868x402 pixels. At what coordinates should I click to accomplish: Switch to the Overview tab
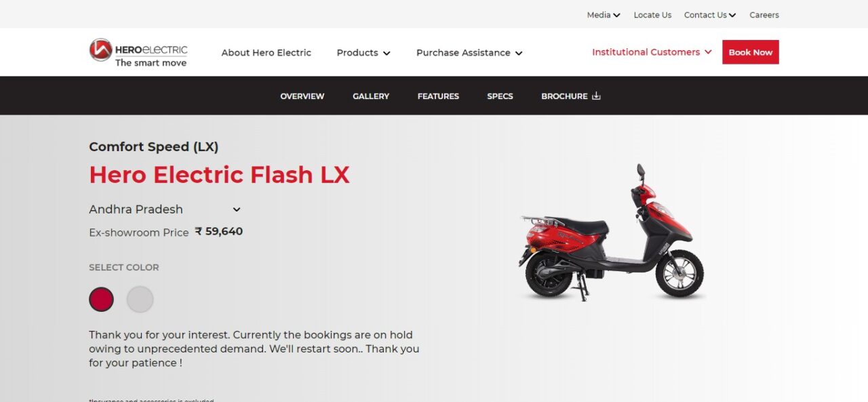click(302, 96)
